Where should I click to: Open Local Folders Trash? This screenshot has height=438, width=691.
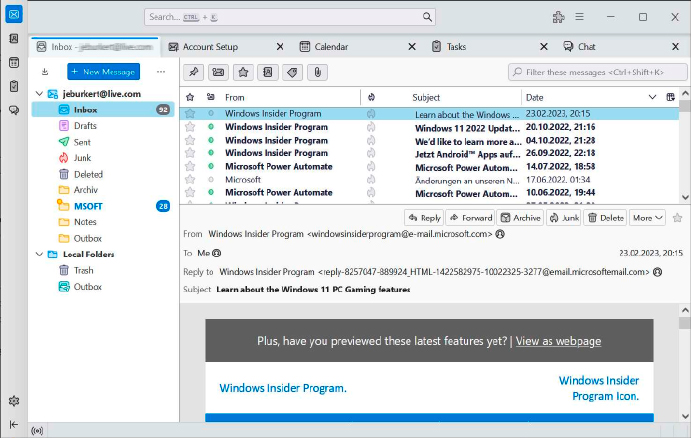pos(84,271)
